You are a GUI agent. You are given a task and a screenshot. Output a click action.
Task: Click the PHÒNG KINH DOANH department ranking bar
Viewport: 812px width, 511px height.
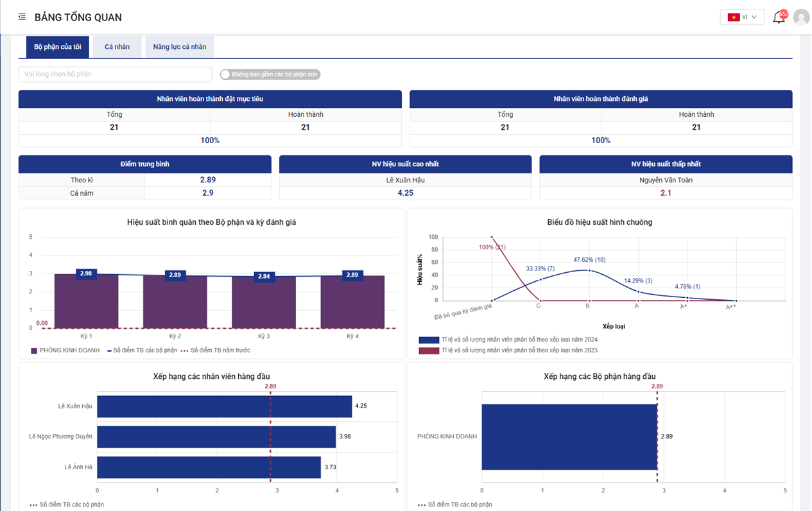(x=569, y=437)
